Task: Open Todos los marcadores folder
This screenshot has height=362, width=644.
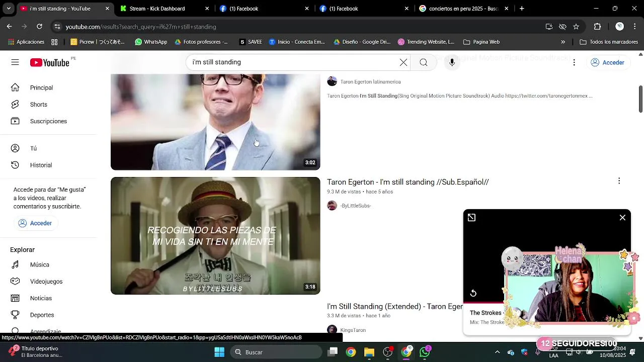Action: (x=609, y=42)
